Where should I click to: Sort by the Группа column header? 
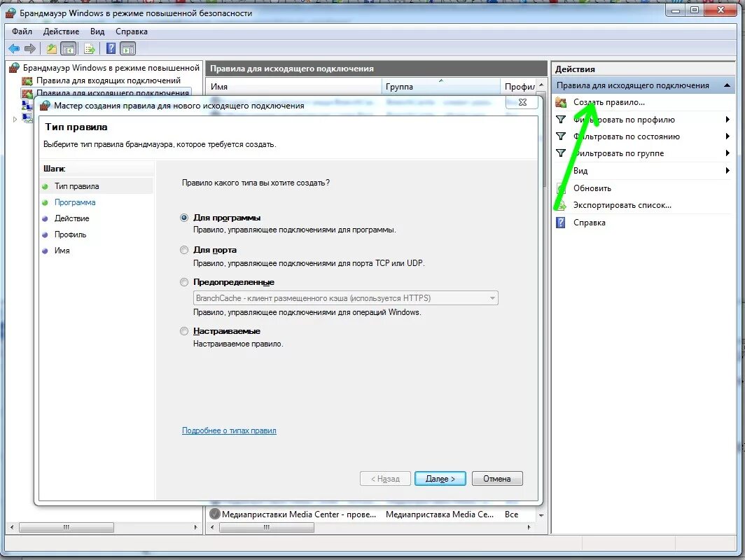coord(441,86)
